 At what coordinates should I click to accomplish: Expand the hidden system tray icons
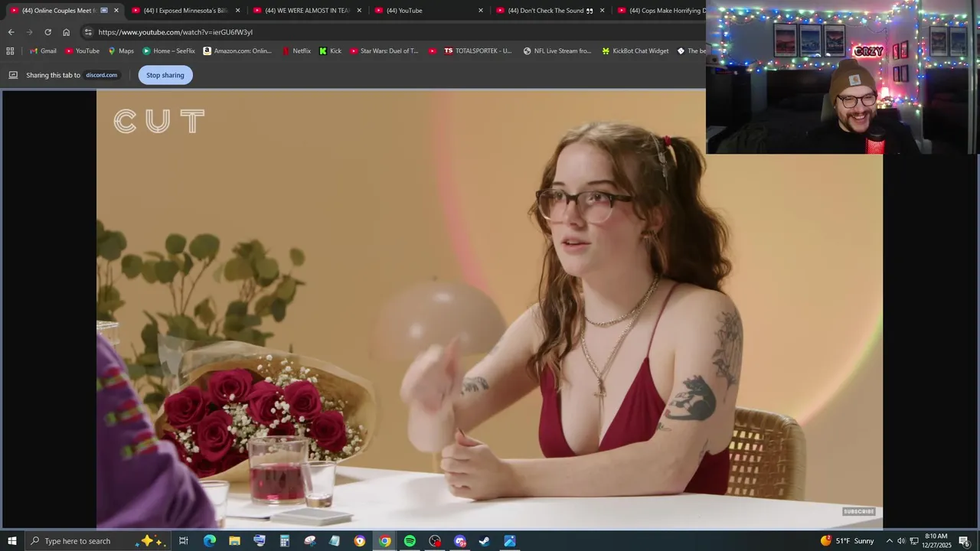click(x=889, y=541)
